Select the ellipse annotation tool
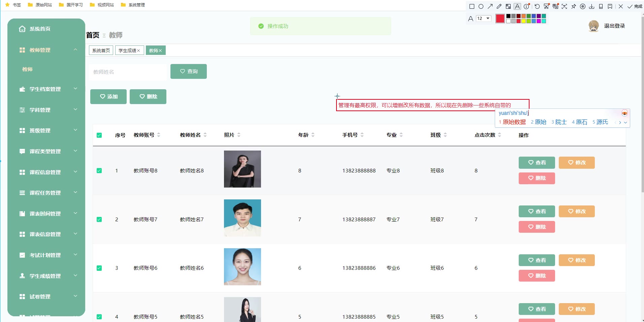The width and height of the screenshot is (644, 322). point(481,6)
